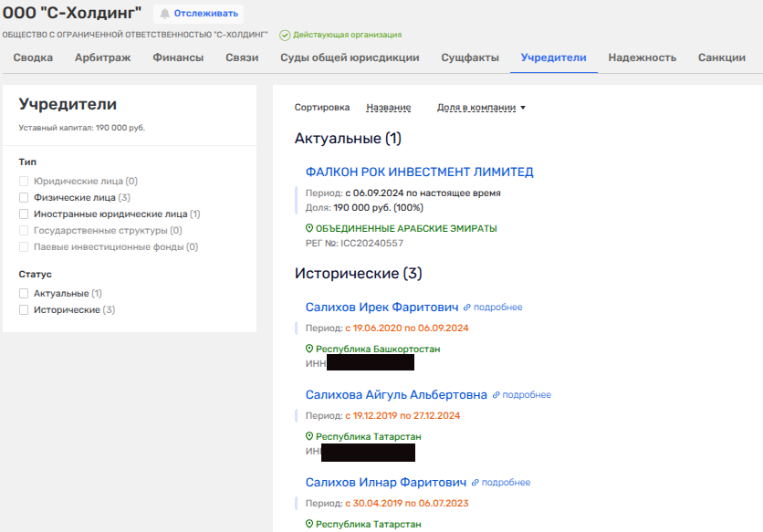763x532 pixels.
Task: Click the green checkmark status icon
Action: pyautogui.click(x=285, y=35)
